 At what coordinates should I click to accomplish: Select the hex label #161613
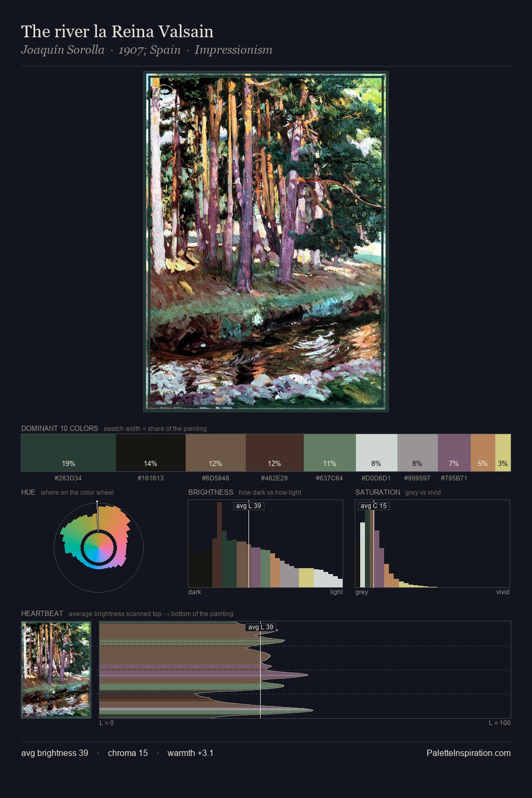click(x=151, y=478)
